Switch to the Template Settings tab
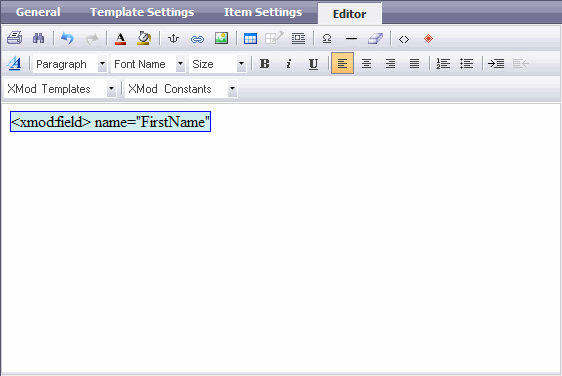This screenshot has width=562, height=376. (x=142, y=12)
